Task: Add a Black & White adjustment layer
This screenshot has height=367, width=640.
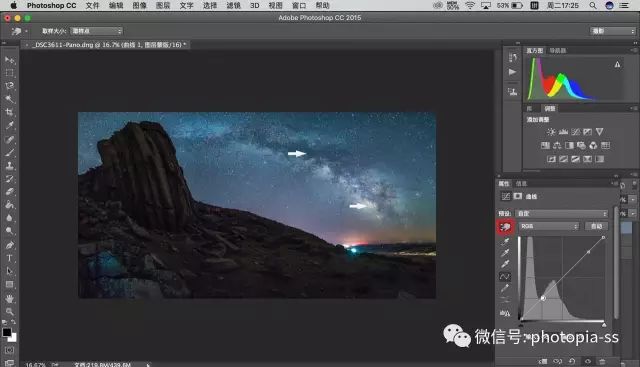Action: click(569, 145)
